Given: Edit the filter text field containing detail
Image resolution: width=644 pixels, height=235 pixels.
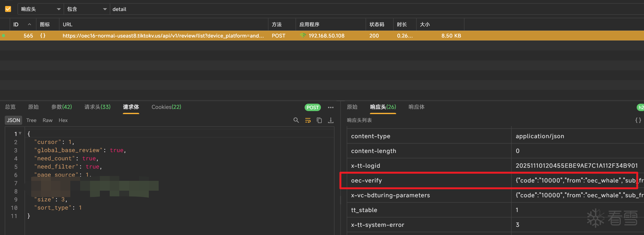Looking at the screenshot, I should tap(377, 9).
